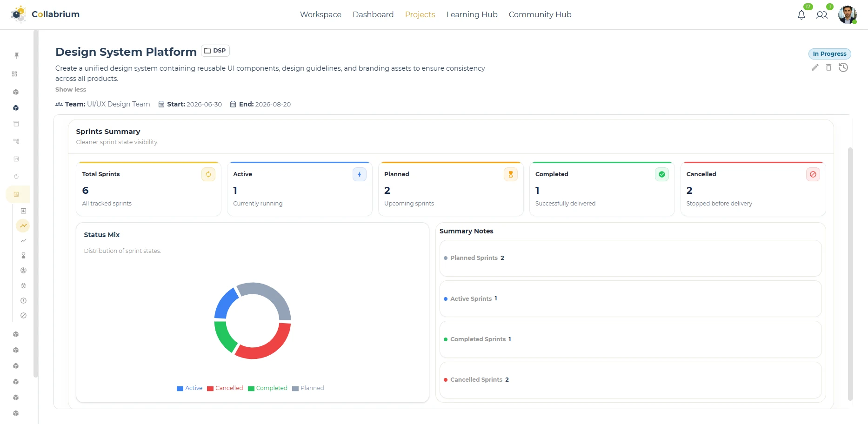This screenshot has height=424, width=868.
Task: Open the radar target sidebar icon
Action: pos(23,271)
